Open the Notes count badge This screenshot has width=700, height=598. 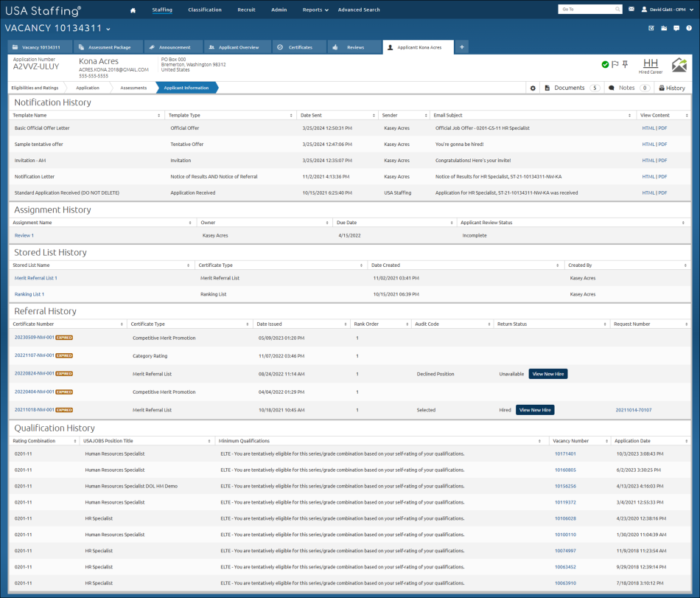point(645,88)
